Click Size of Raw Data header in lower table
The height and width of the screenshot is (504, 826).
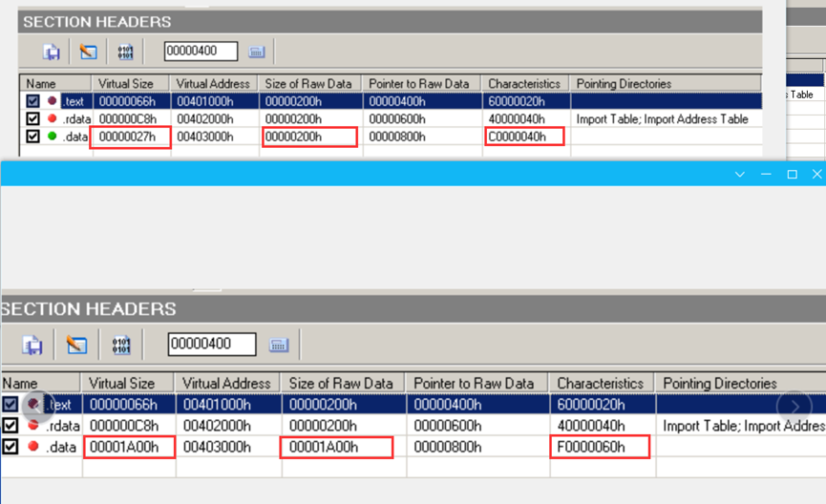(x=343, y=383)
